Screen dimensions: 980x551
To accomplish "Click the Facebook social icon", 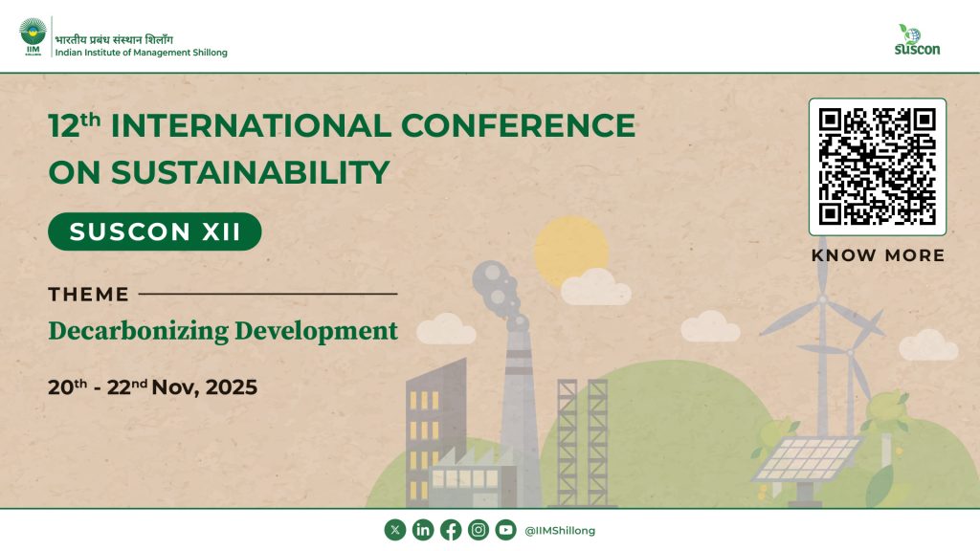I will (x=451, y=530).
